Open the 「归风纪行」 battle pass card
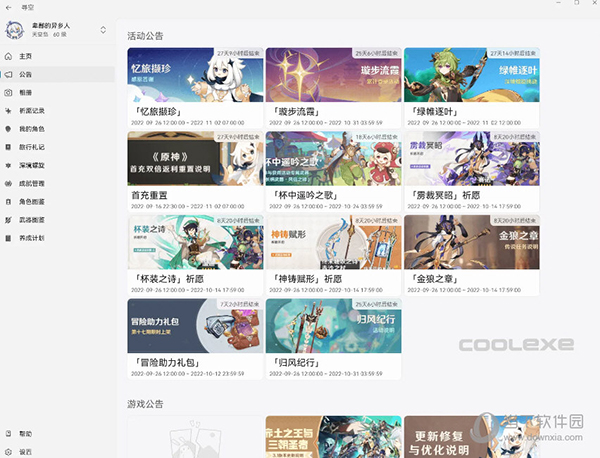 [333, 339]
